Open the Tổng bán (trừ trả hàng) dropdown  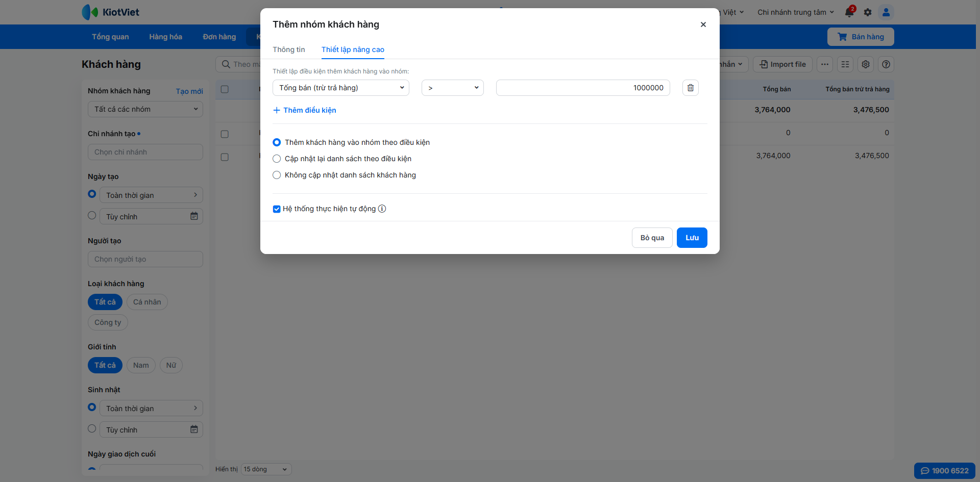(x=341, y=88)
